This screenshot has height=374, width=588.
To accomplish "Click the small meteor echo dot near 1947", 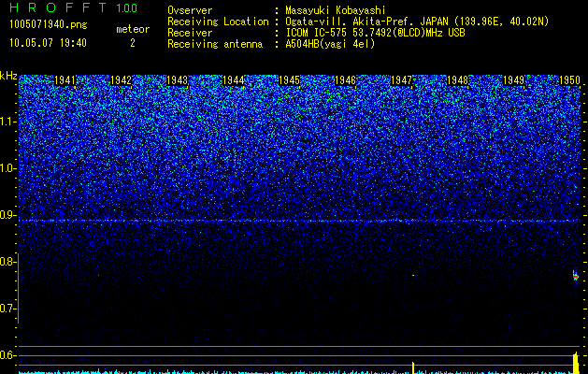I will (x=413, y=275).
